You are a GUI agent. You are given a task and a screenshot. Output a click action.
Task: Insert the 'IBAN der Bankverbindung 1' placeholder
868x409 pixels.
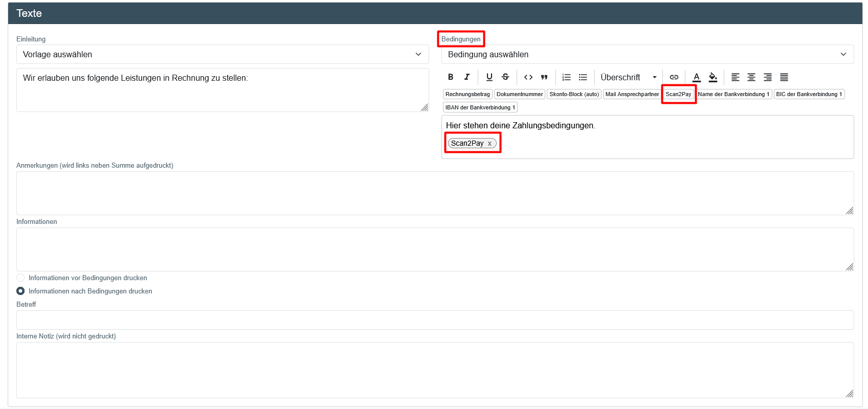click(x=480, y=107)
